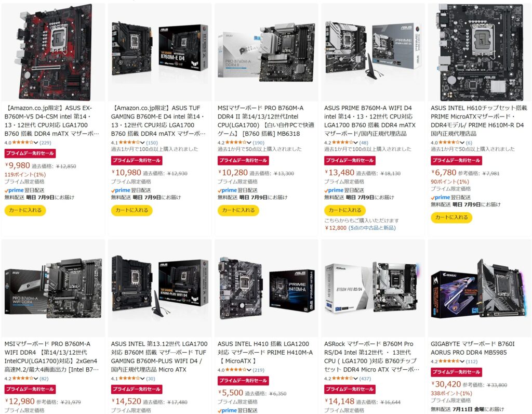The width and height of the screenshot is (532, 414).
Task: Open the 112 reviews for GIGABYTE B760I AORUS
Action: [x=471, y=361]
